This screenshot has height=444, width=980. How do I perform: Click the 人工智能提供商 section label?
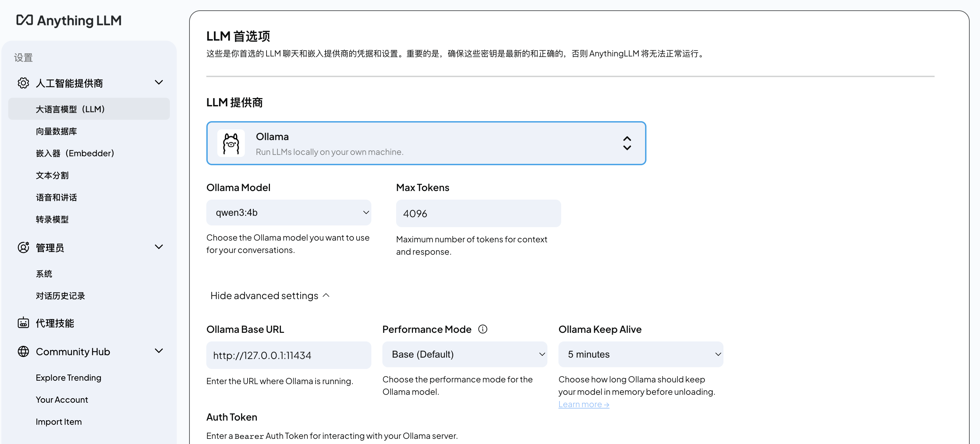coord(69,83)
